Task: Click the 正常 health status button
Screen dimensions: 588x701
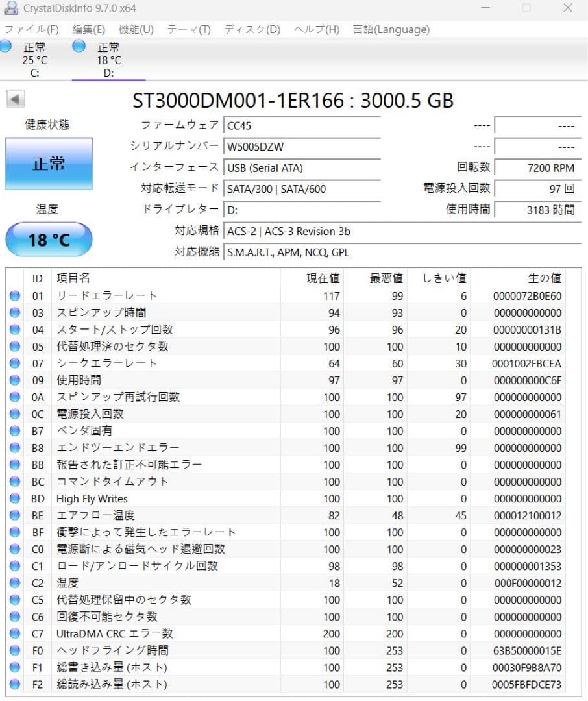Action: [x=48, y=164]
